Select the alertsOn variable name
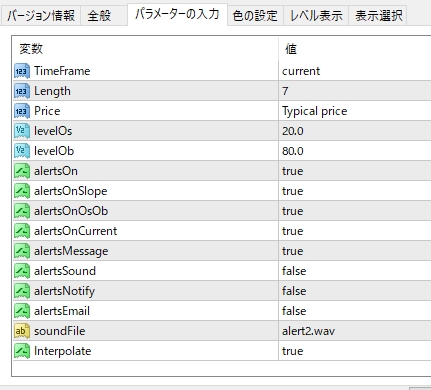 [56, 171]
